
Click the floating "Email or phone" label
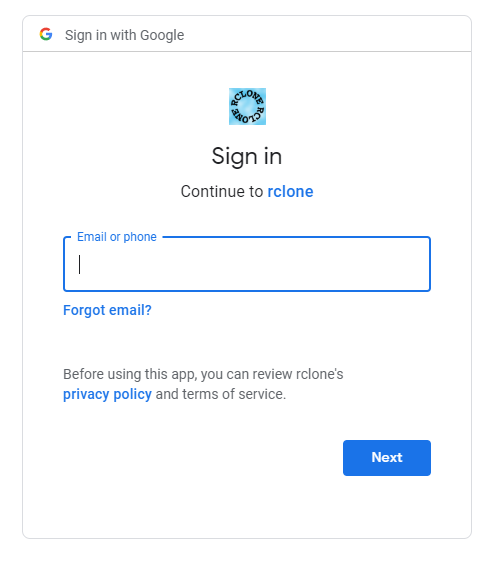click(x=117, y=237)
